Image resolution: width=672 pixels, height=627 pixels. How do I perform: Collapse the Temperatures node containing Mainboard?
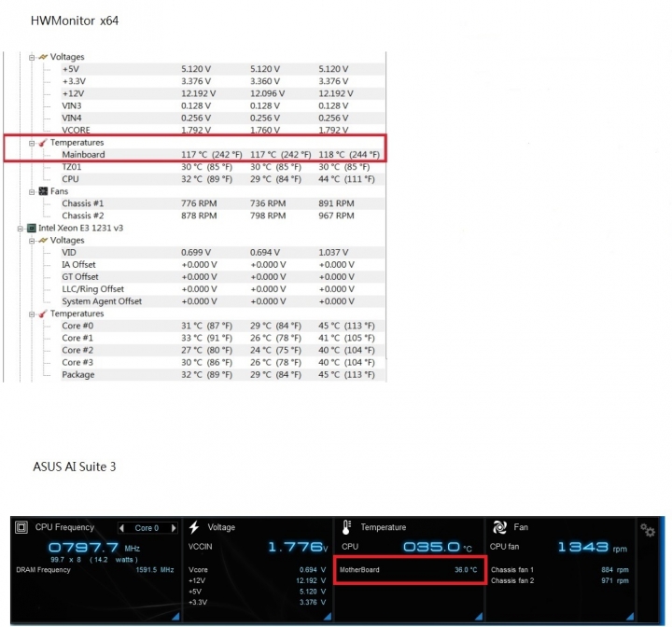coord(32,143)
